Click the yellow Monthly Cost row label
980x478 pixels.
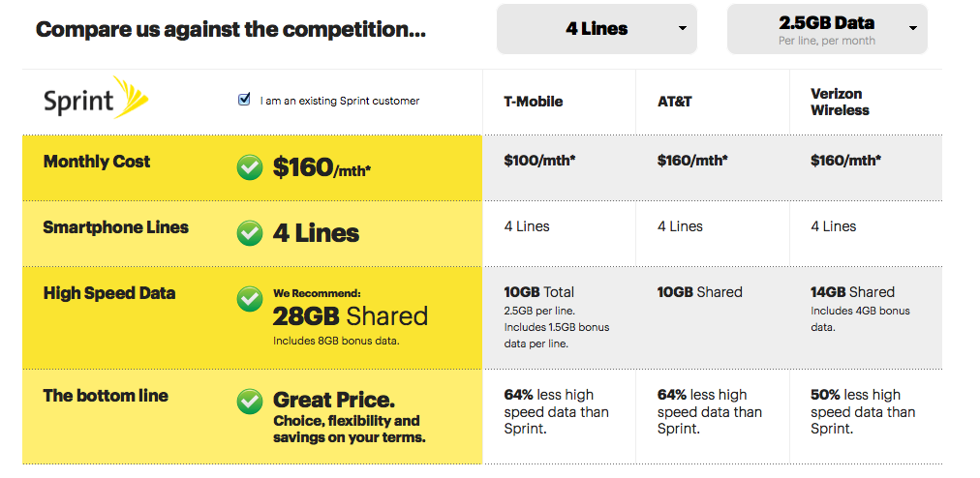[97, 162]
